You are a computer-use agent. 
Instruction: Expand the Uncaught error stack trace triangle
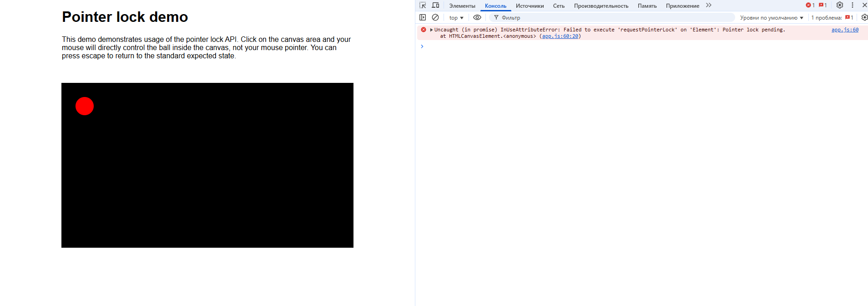431,30
